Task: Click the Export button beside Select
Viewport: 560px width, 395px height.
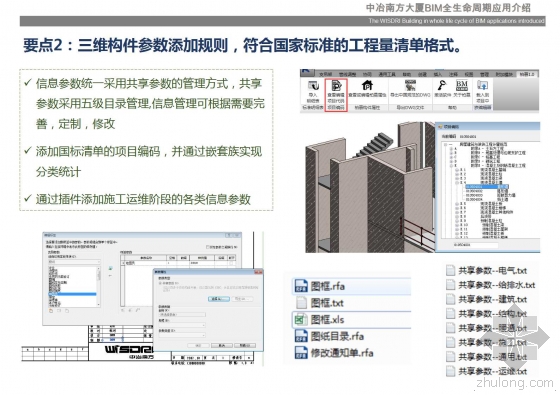Action: [x=242, y=299]
